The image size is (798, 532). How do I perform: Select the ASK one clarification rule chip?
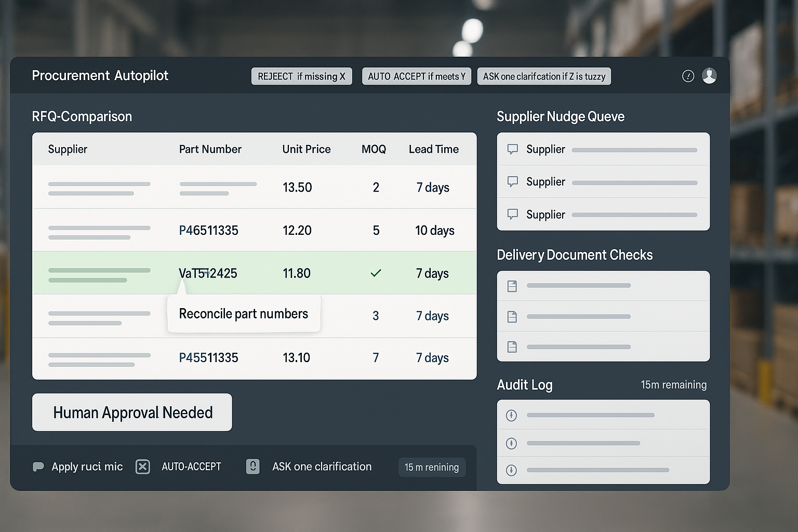coord(544,76)
